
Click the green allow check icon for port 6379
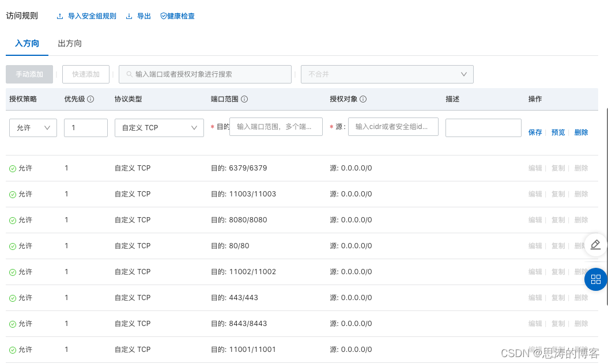tap(13, 169)
